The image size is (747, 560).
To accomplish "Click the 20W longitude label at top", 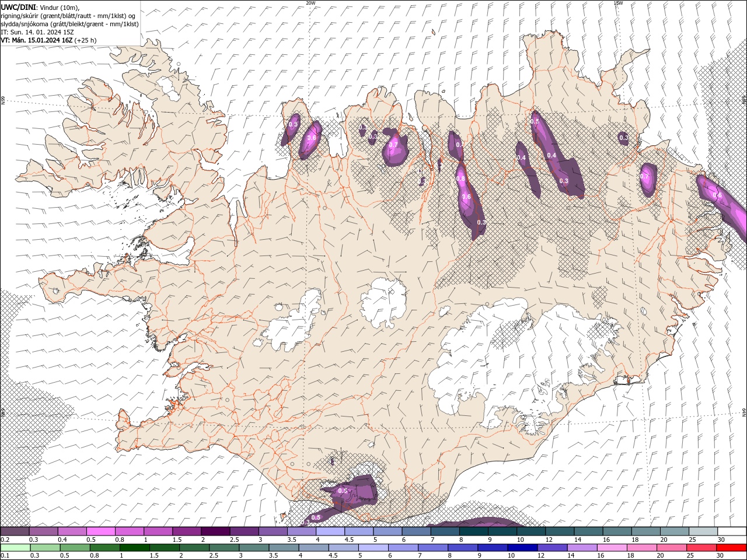I will point(310,3).
